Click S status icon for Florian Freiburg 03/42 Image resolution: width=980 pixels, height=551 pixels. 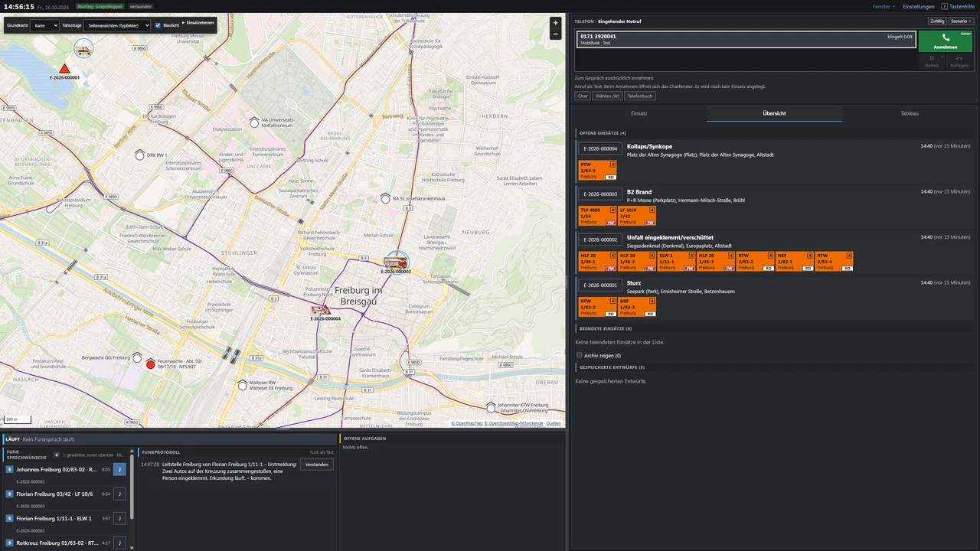tap(9, 494)
